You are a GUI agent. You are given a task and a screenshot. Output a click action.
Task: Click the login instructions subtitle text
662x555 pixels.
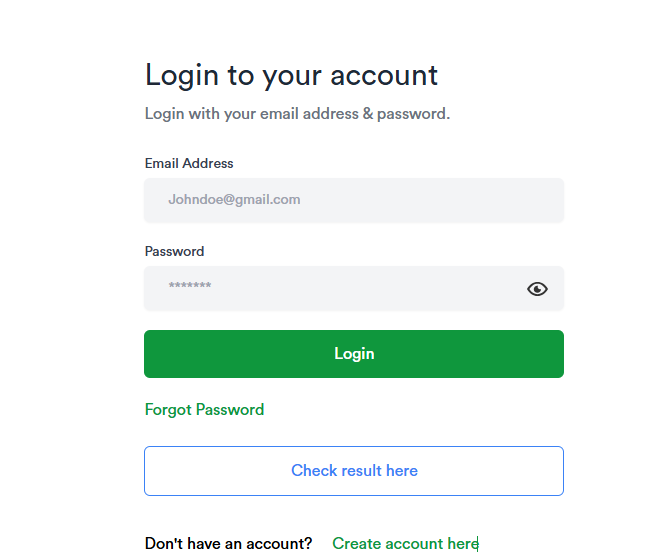click(297, 114)
